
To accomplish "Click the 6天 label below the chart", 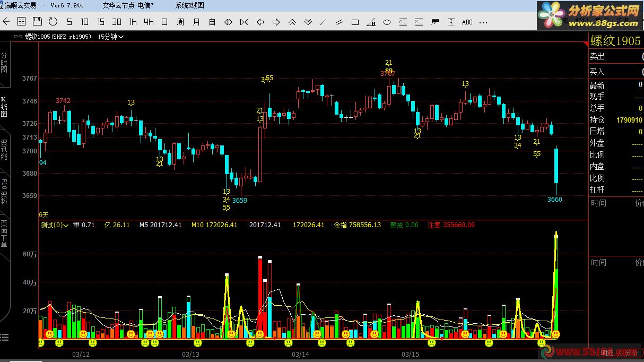I will coord(43,215).
